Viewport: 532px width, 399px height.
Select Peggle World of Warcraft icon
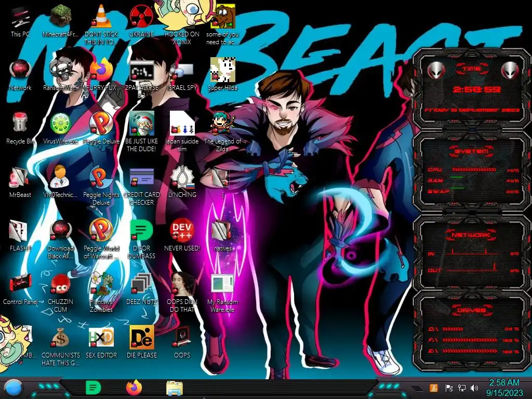pos(101,231)
